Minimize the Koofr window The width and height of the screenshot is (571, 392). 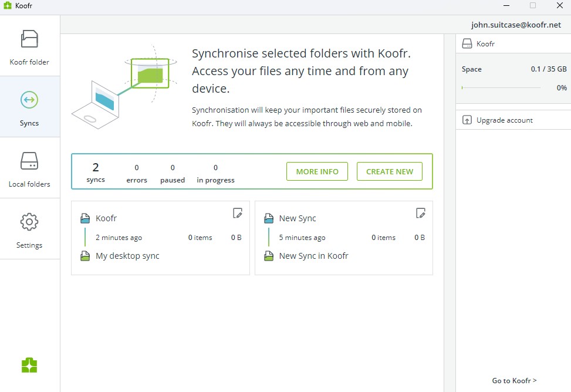coord(506,5)
